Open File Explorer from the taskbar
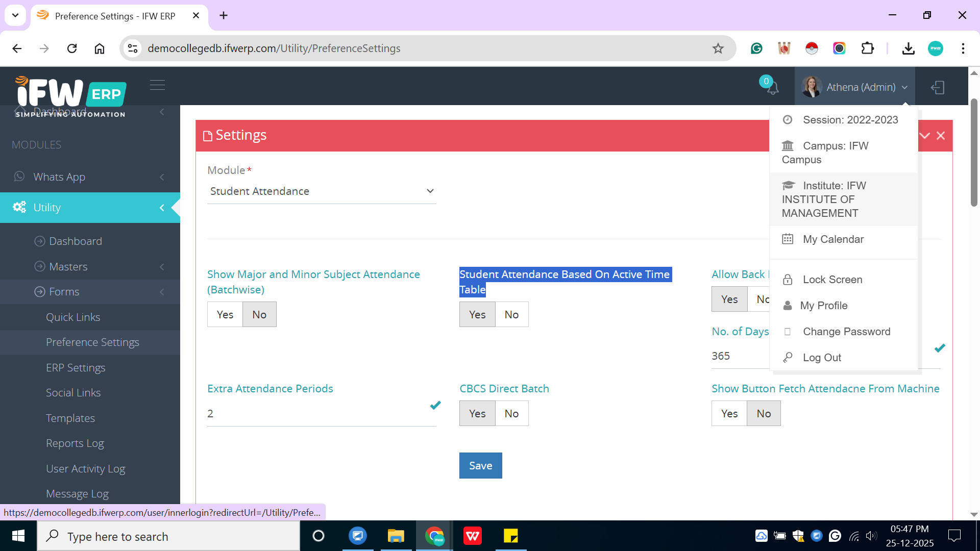Image resolution: width=980 pixels, height=551 pixels. [x=396, y=536]
